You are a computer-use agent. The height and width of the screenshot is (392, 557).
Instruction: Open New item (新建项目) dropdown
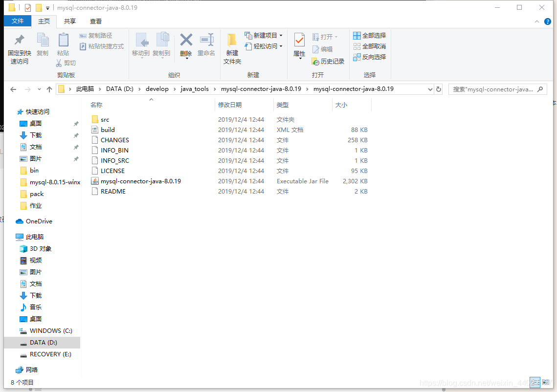click(x=263, y=36)
